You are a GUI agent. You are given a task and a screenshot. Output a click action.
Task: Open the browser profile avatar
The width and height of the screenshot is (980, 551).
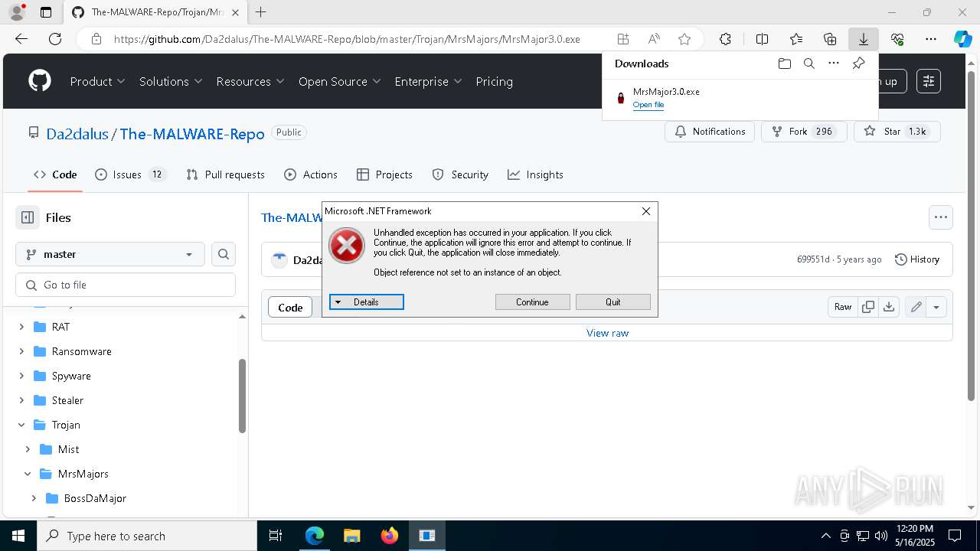click(x=17, y=12)
